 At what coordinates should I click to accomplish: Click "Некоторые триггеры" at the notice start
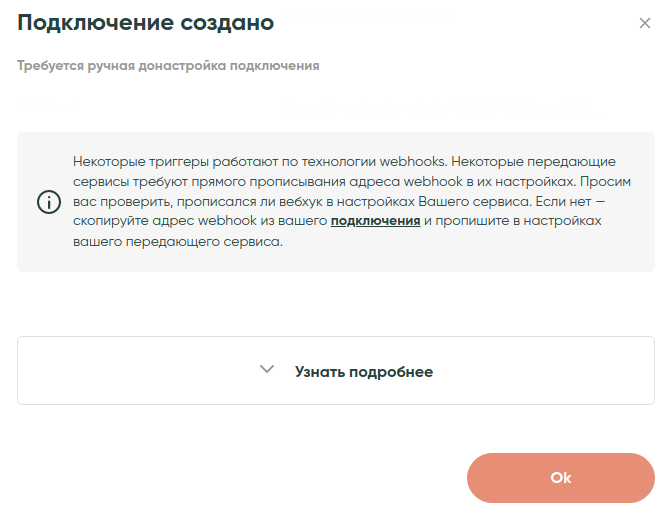[x=132, y=161]
